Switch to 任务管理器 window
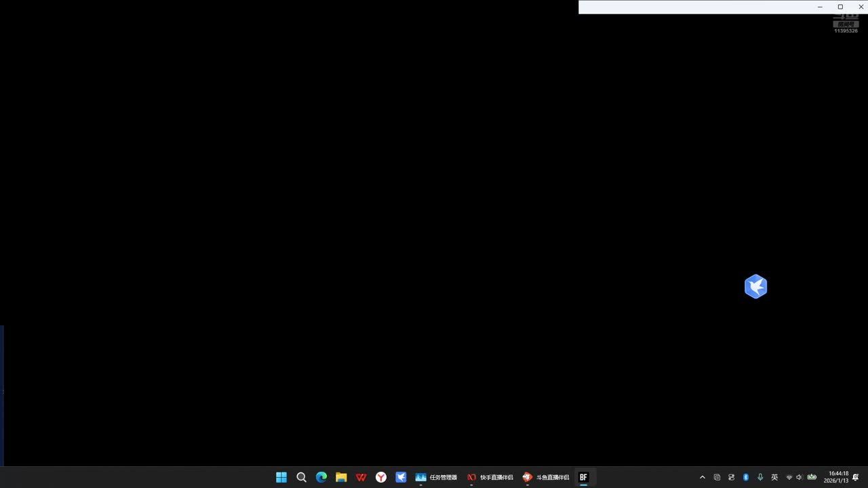Viewport: 868px width, 488px height. click(436, 477)
